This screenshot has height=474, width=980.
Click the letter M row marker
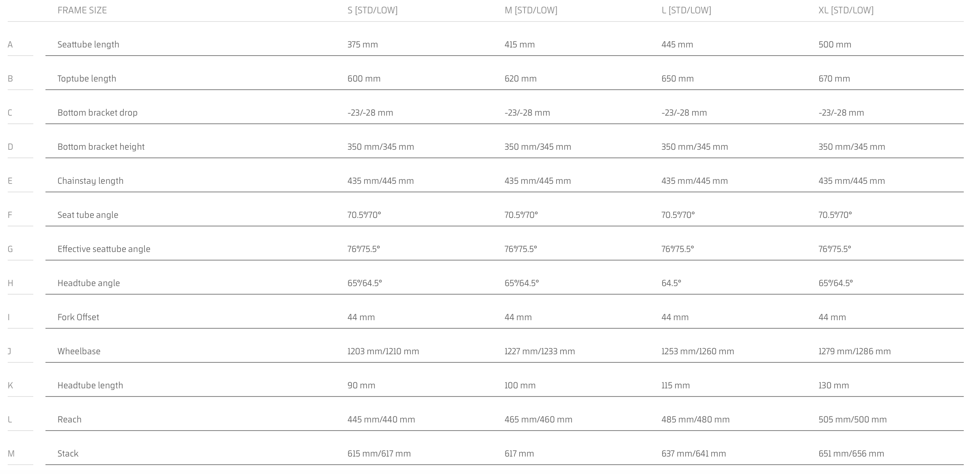[x=11, y=454]
